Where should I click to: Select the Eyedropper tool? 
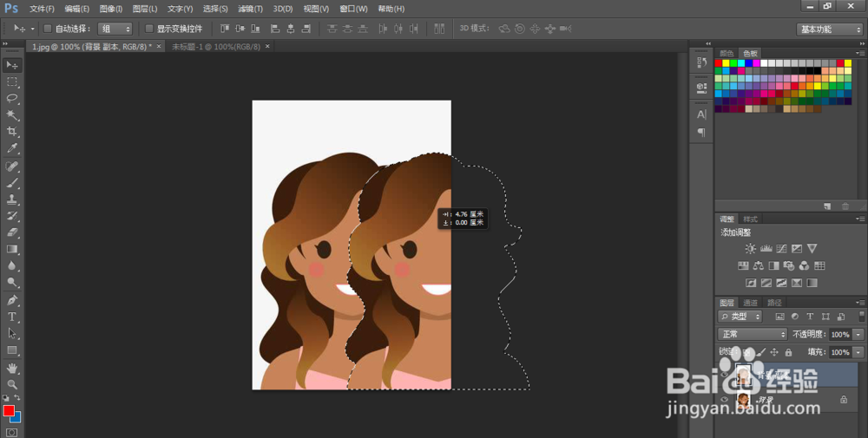tap(11, 148)
